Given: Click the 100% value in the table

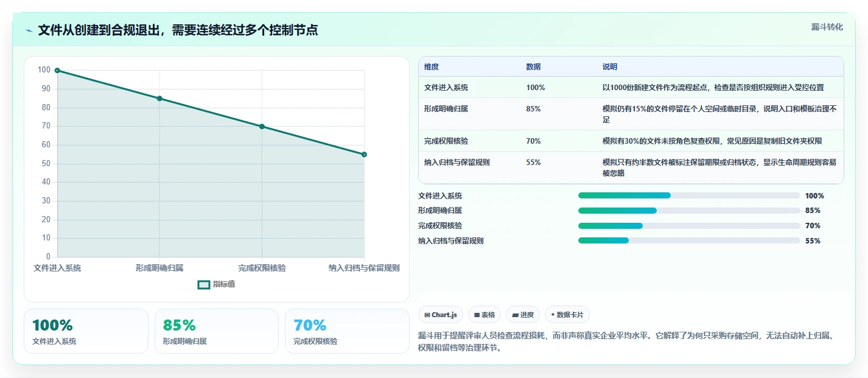Looking at the screenshot, I should [536, 88].
